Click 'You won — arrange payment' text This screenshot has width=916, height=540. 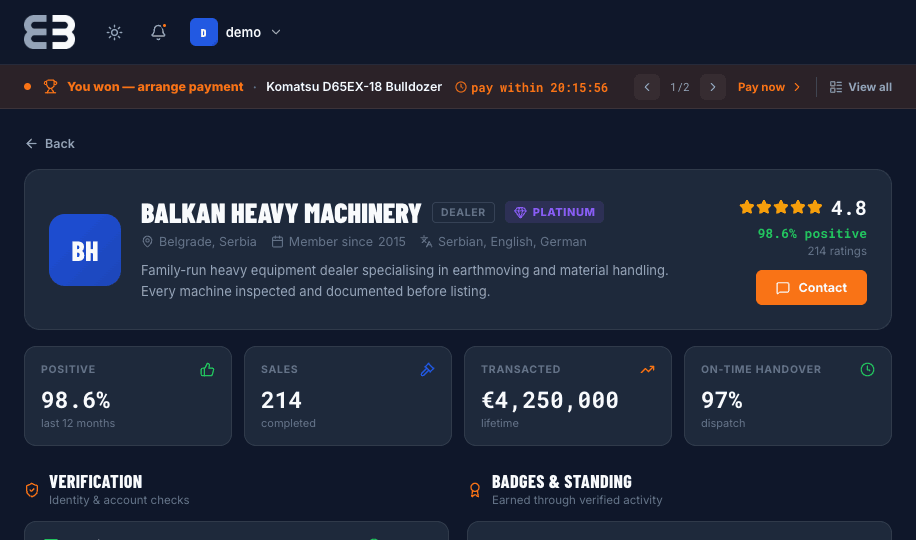click(155, 86)
